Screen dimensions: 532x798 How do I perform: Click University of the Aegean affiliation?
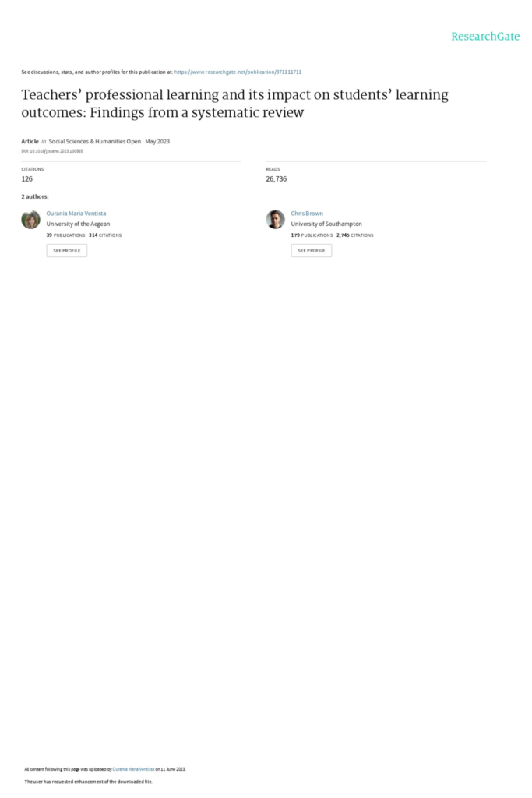[x=78, y=224]
